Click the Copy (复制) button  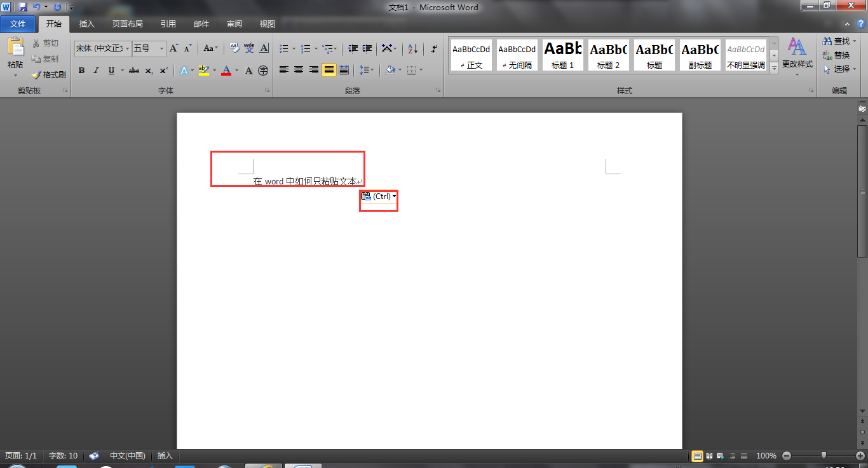tap(46, 59)
